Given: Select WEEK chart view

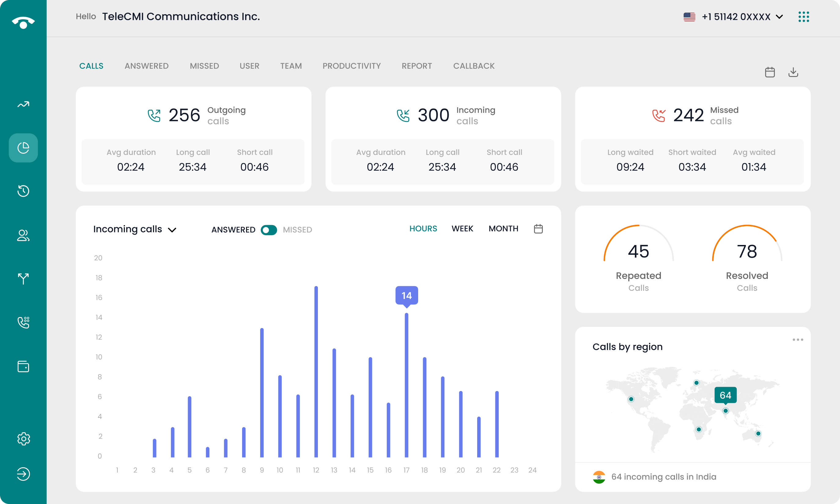Looking at the screenshot, I should point(462,228).
